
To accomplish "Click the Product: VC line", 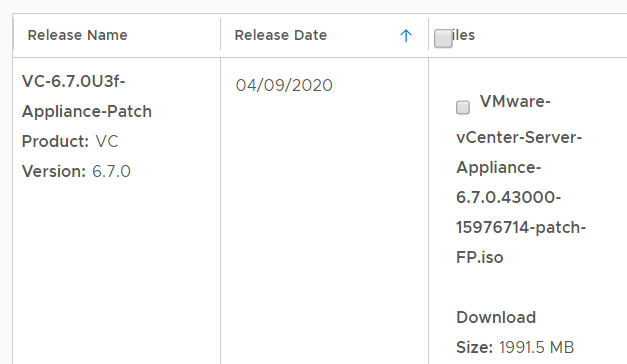I will coord(70,142).
